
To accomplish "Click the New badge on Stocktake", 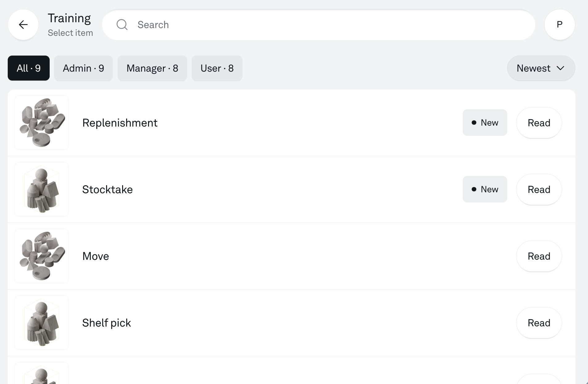I will [x=485, y=189].
